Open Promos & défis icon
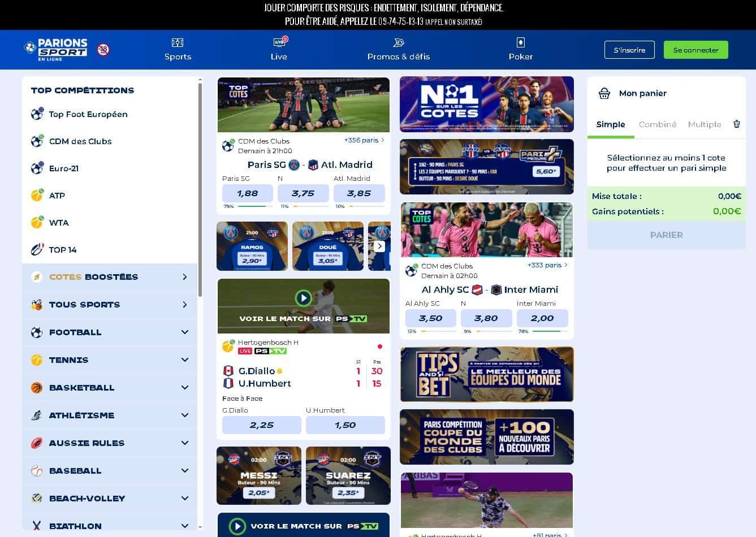The height and width of the screenshot is (537, 756). (x=399, y=43)
